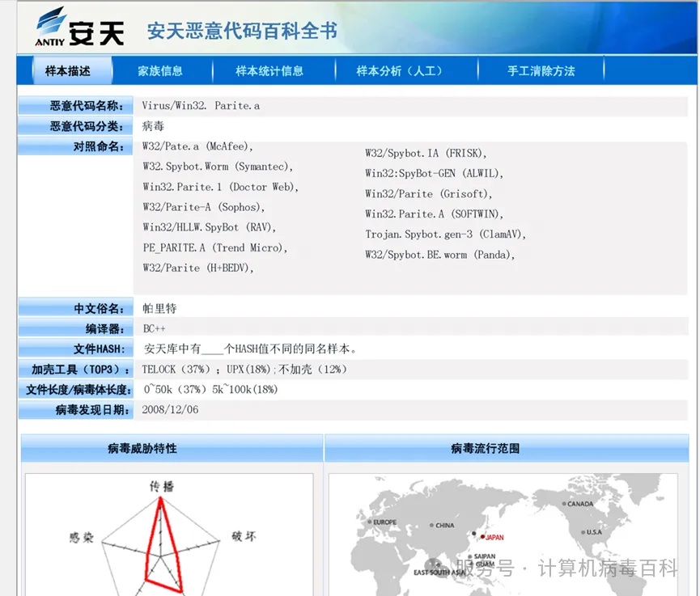The height and width of the screenshot is (596, 700).
Task: Open the 家族信息 tab
Action: tap(160, 70)
